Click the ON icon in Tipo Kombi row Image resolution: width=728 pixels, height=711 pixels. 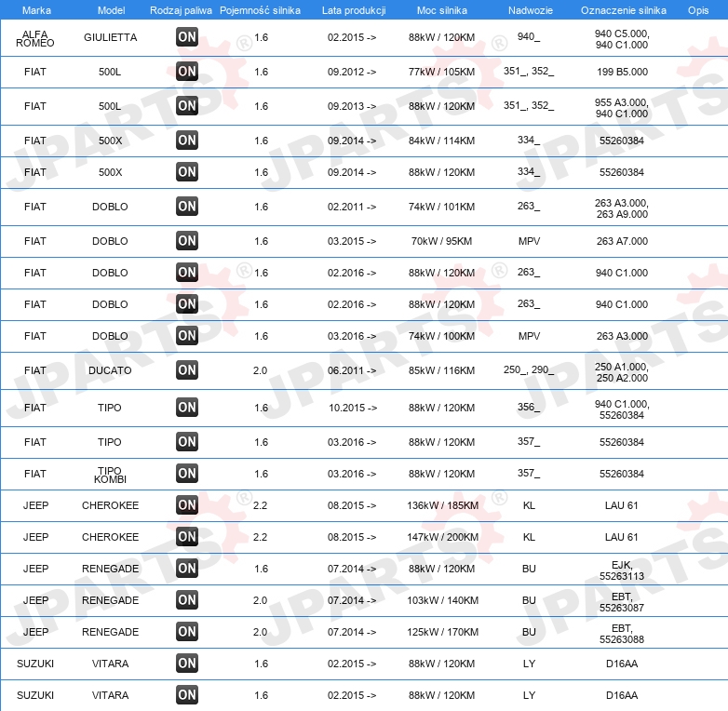coord(187,474)
